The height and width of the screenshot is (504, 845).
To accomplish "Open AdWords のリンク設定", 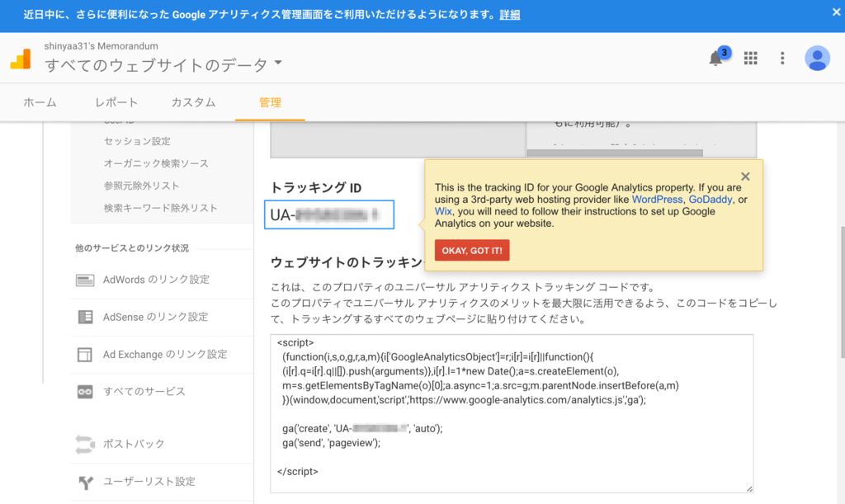I will click(156, 280).
